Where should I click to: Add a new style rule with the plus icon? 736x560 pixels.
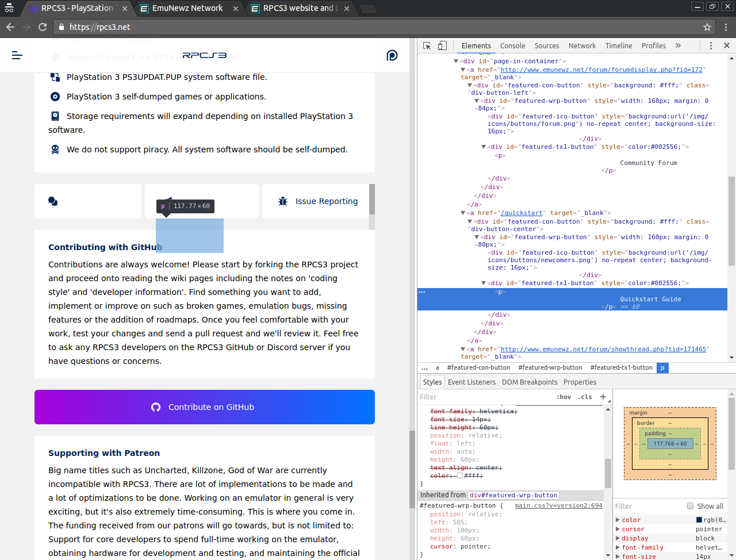[603, 397]
